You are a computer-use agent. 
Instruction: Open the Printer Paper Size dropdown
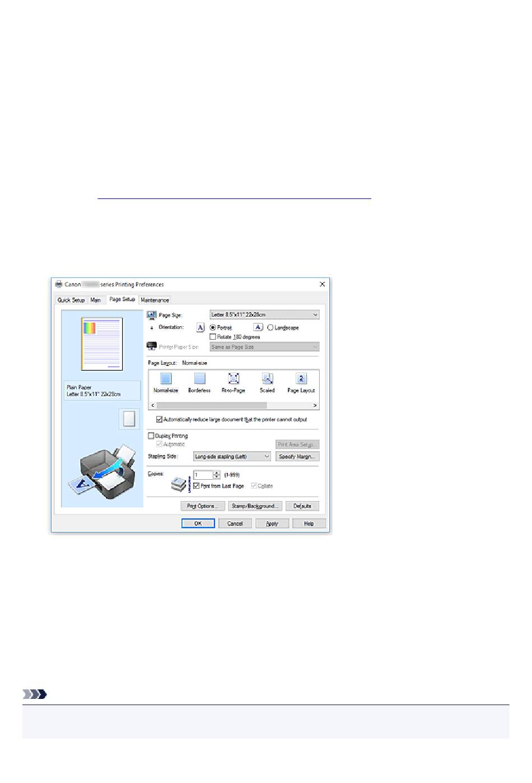(x=264, y=347)
